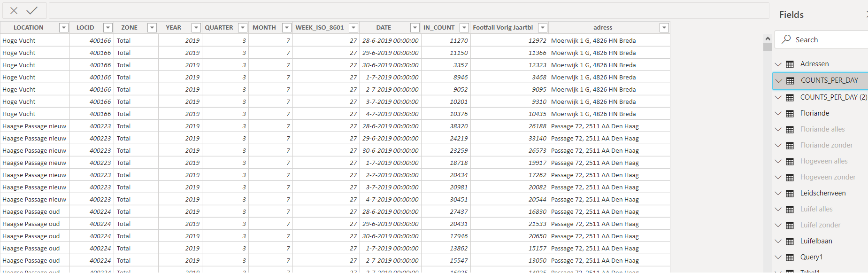Select the IN_COUNT column header
The width and height of the screenshot is (868, 273).
click(439, 28)
